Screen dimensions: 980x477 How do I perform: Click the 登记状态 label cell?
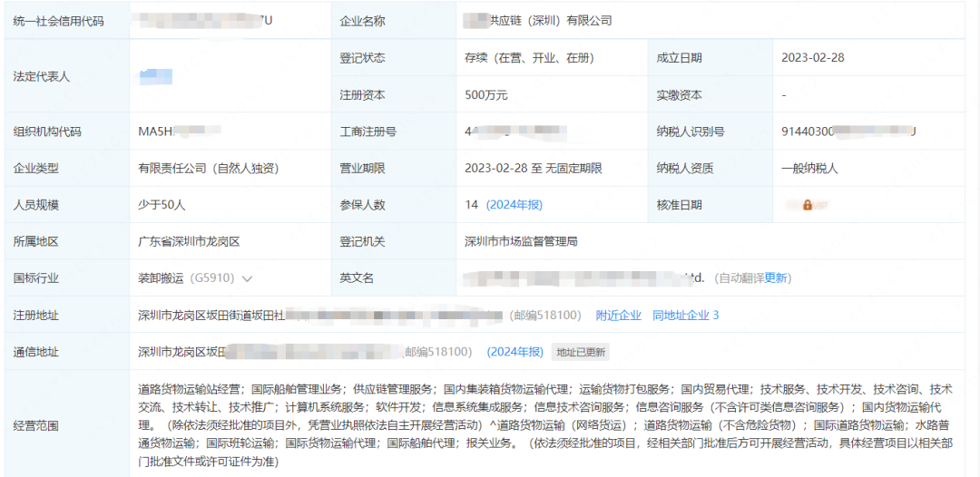pyautogui.click(x=394, y=58)
